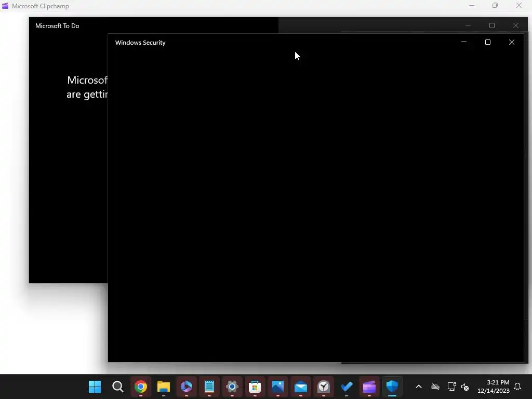Open Mail app from taskbar

[x=301, y=387]
